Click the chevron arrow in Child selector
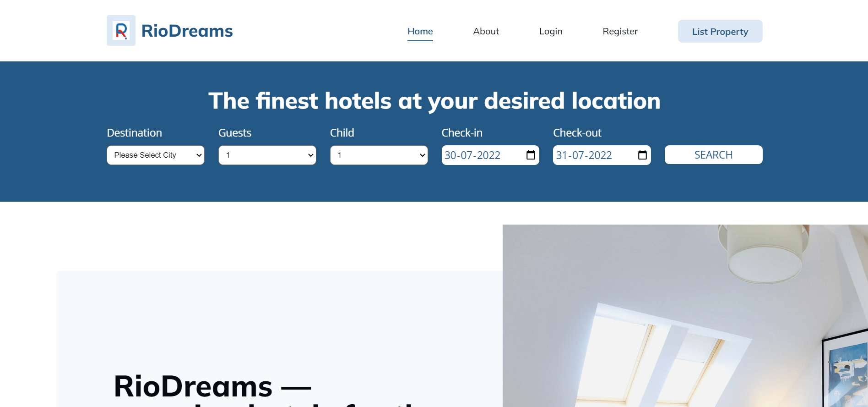 (x=423, y=155)
